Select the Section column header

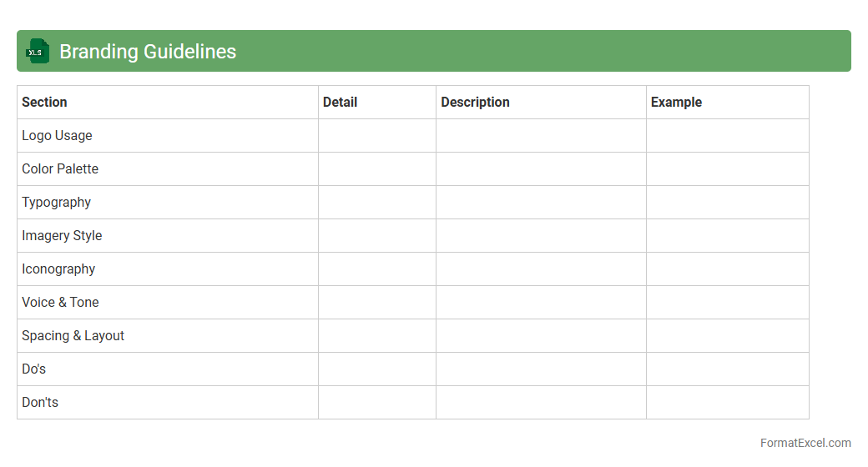coord(45,103)
